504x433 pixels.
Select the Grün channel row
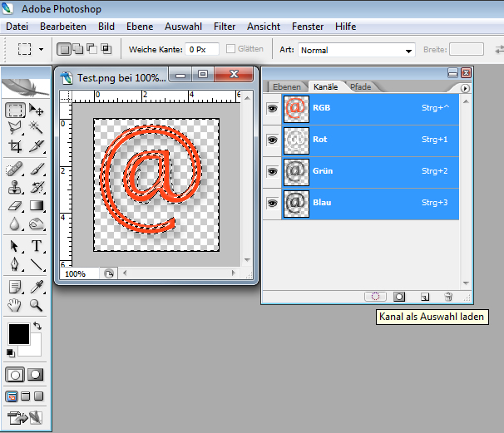(x=370, y=172)
